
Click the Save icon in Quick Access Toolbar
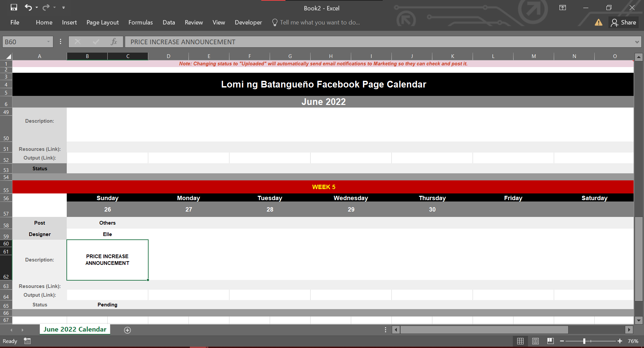coord(14,7)
